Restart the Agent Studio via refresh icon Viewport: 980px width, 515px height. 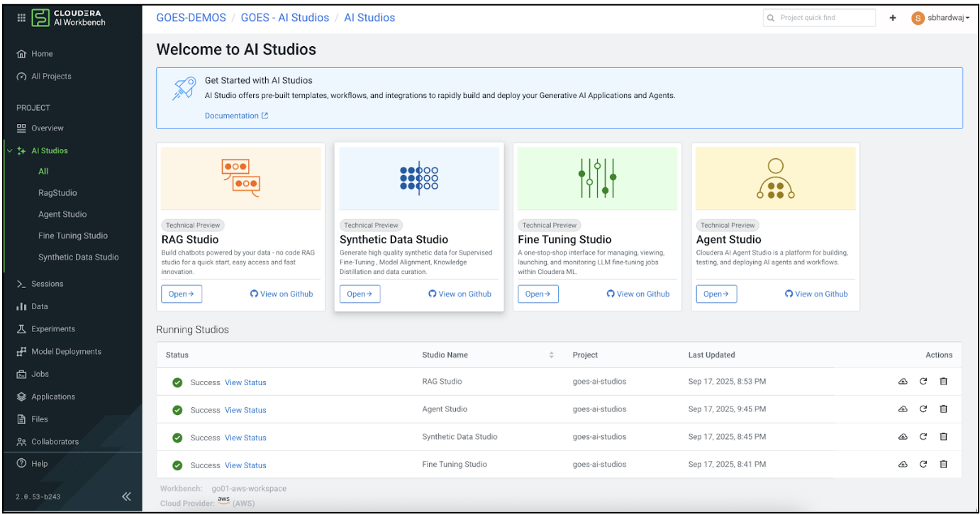[x=923, y=409]
